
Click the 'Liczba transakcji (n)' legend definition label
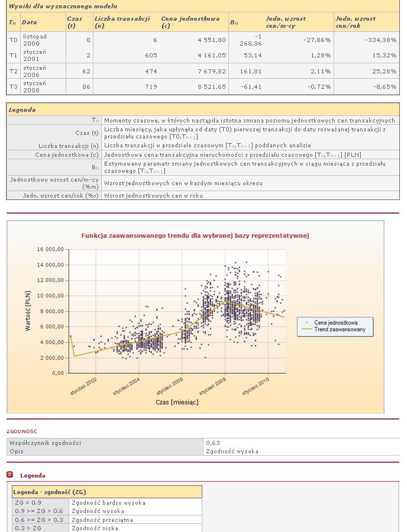click(69, 146)
